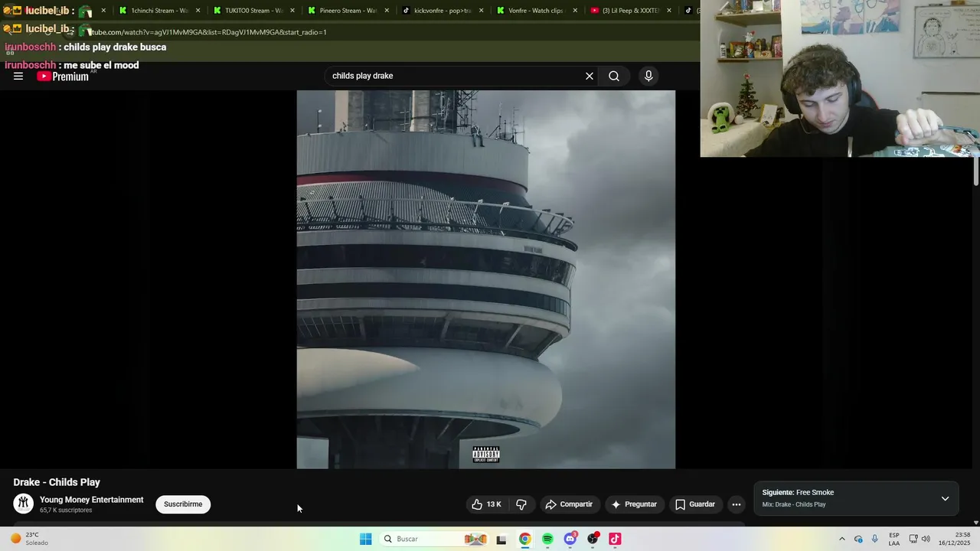The image size is (980, 551).
Task: Save the video with Guardar
Action: [695, 504]
